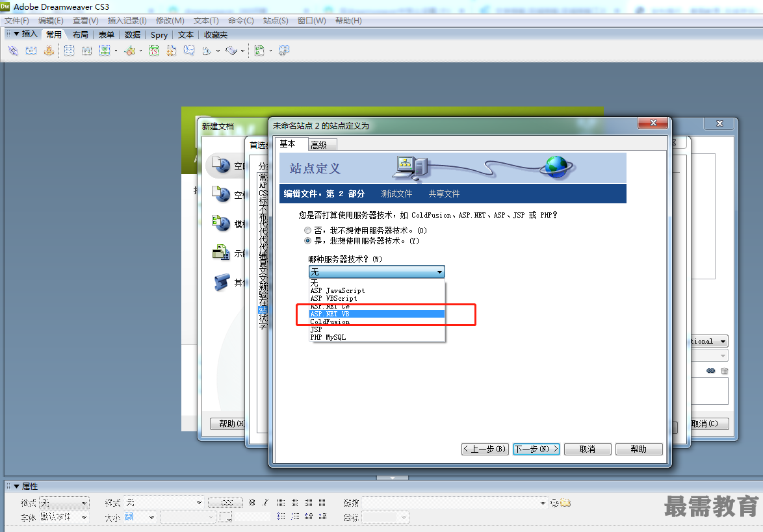763x532 pixels.
Task: Apply unordered list in Properties panel
Action: coord(281,516)
